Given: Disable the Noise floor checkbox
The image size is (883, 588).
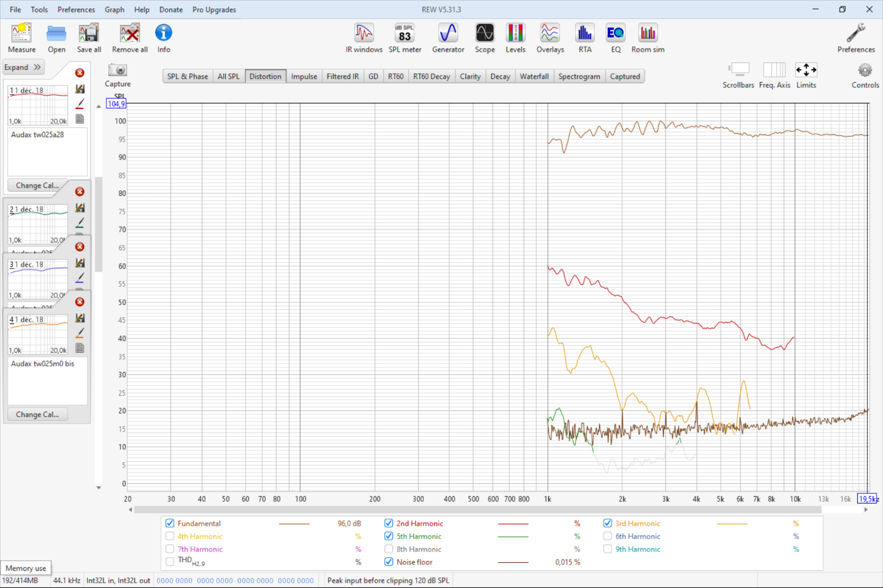Looking at the screenshot, I should [389, 562].
